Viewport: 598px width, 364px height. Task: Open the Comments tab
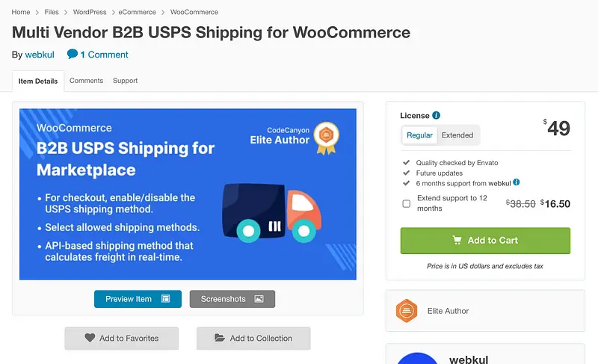tap(86, 81)
